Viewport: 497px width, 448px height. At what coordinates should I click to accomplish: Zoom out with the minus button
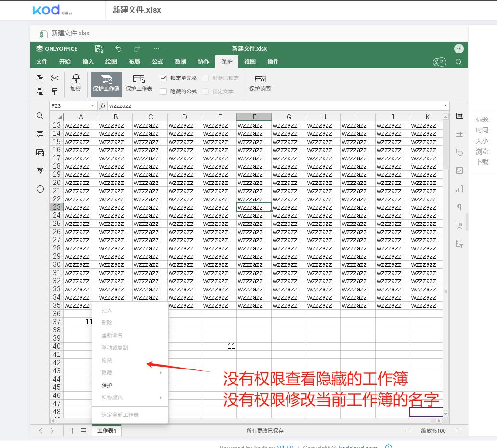(407, 431)
